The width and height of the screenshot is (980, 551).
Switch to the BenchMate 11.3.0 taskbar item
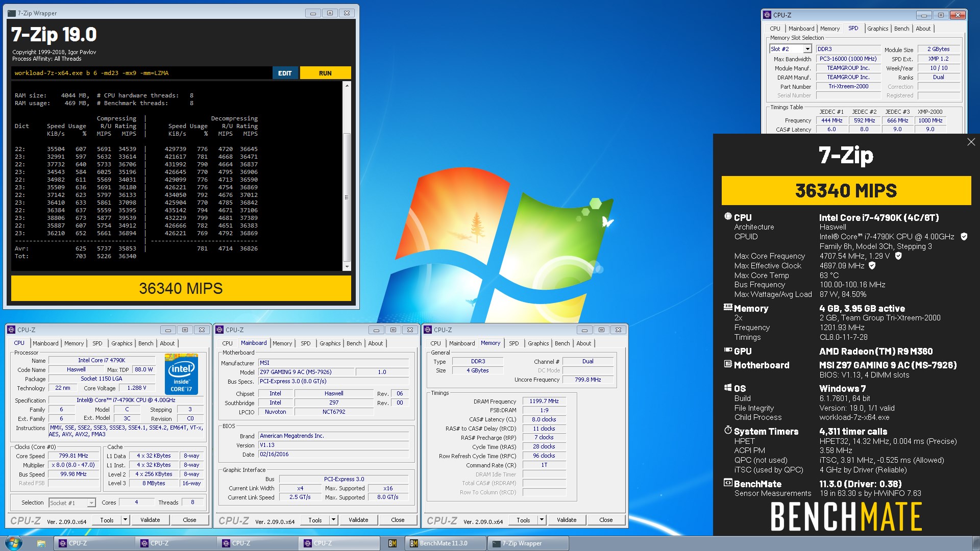[x=445, y=543]
